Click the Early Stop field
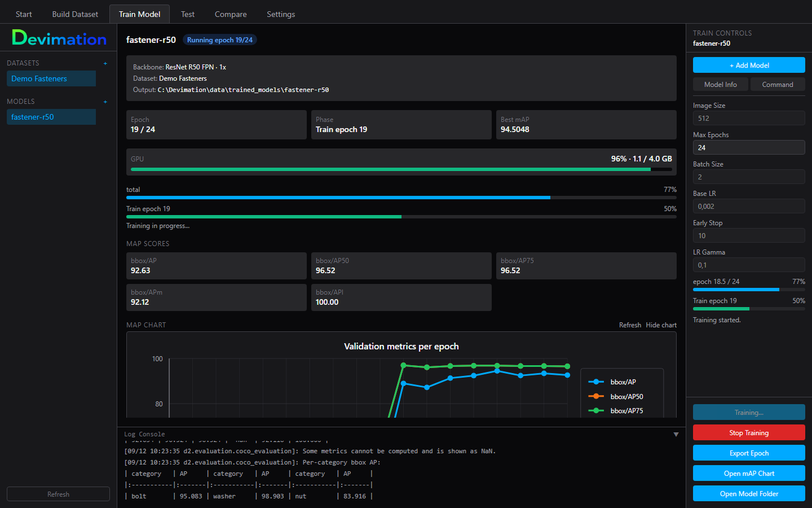Viewport: 812px width, 508px height. click(x=749, y=235)
